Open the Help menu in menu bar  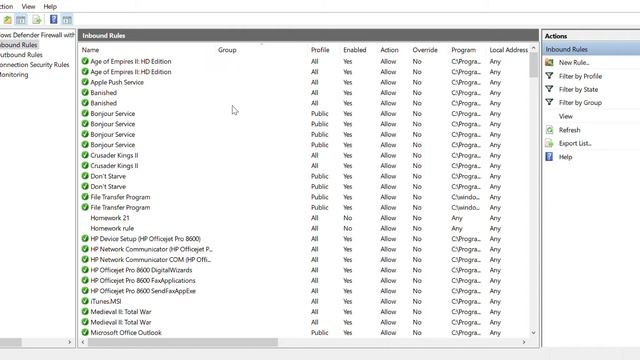coord(50,7)
